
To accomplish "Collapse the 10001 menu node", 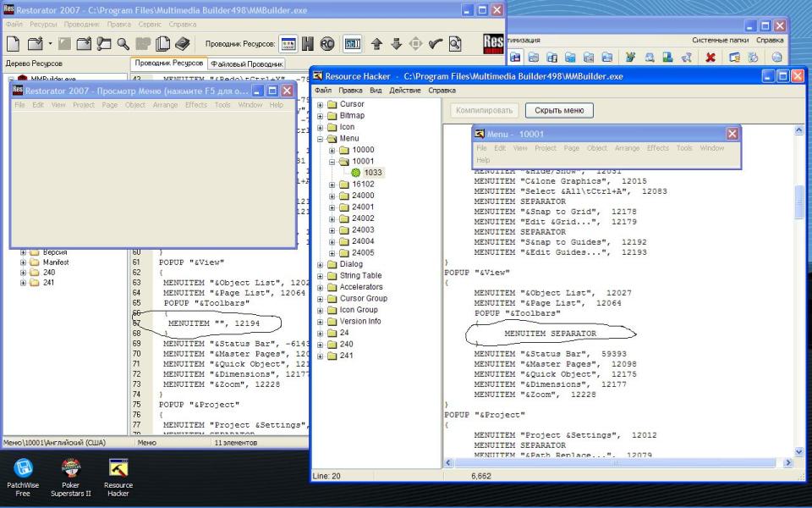I will coord(332,161).
